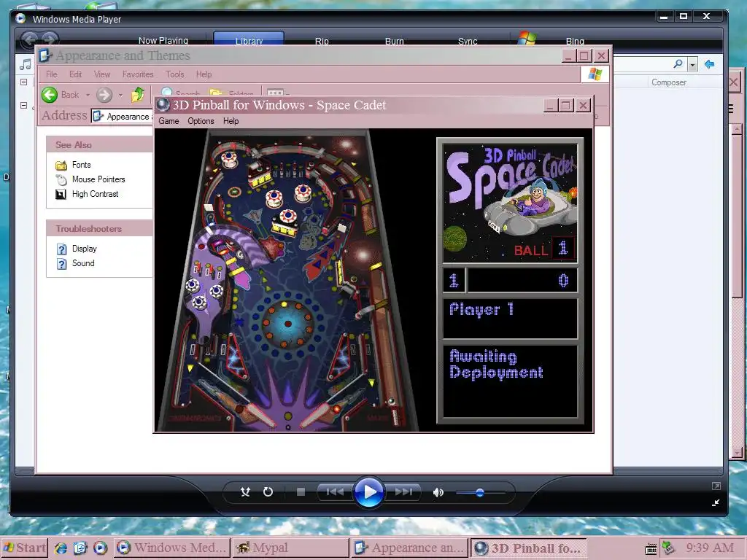
Task: Click the Media Player forward navigation arrow
Action: pos(49,39)
